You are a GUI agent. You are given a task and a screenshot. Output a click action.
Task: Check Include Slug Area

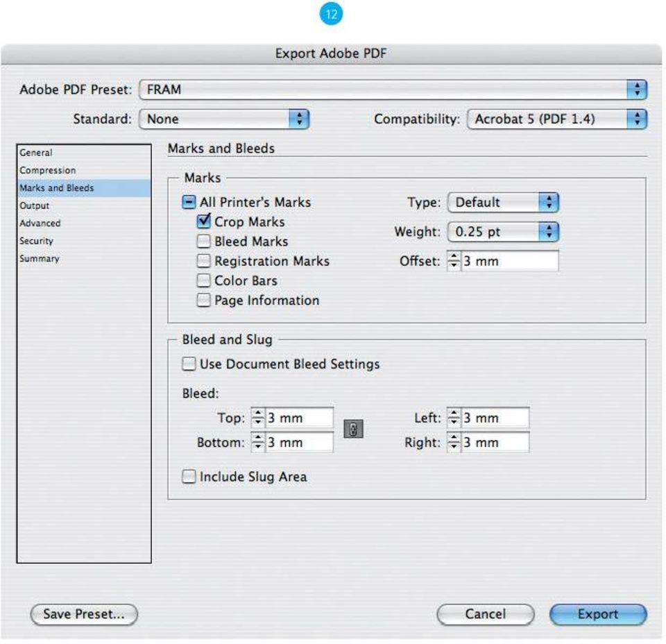tap(189, 477)
